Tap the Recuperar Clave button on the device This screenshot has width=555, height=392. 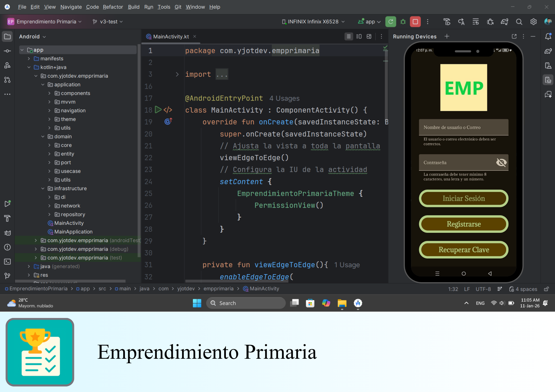tap(463, 250)
